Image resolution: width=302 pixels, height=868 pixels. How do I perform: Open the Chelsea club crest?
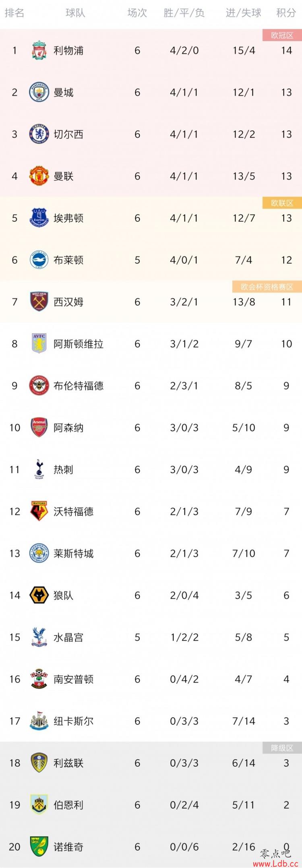pos(39,134)
